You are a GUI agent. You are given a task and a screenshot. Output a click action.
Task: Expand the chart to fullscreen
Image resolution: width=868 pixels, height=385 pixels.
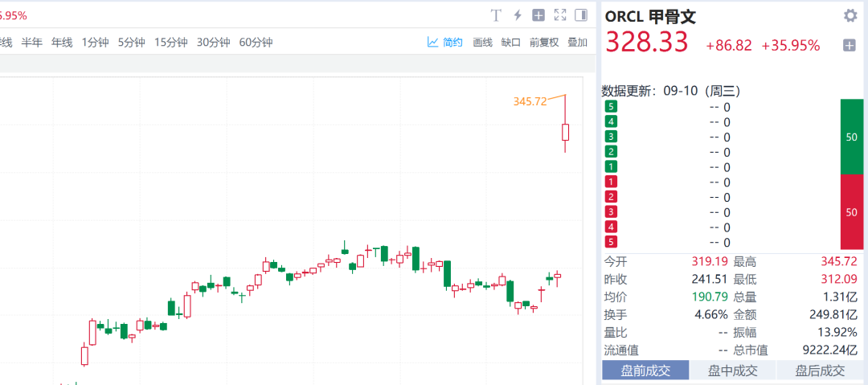(560, 15)
